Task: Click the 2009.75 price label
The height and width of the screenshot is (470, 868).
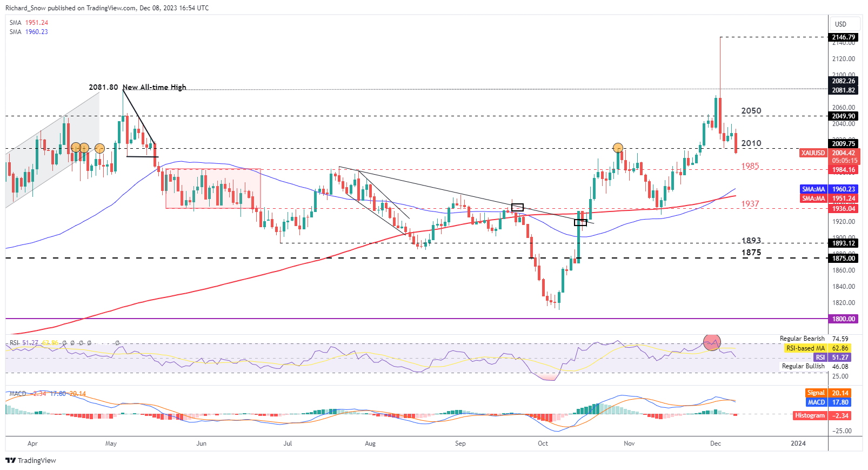Action: (843, 143)
